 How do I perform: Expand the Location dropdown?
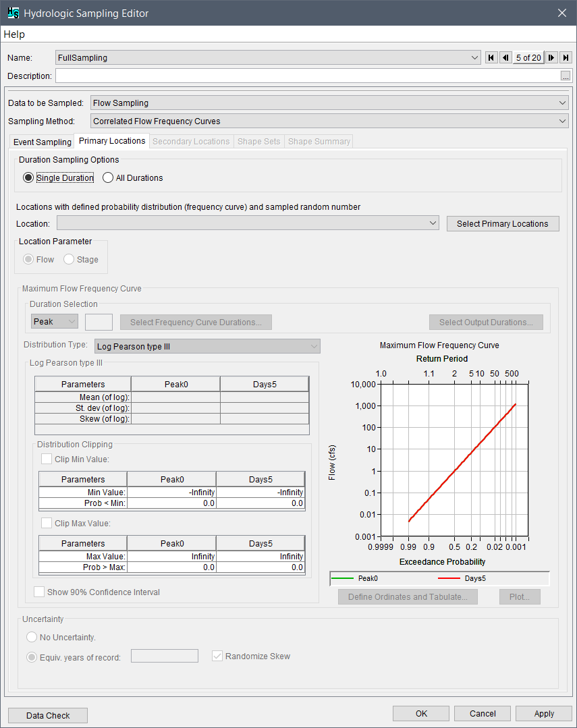click(x=248, y=223)
